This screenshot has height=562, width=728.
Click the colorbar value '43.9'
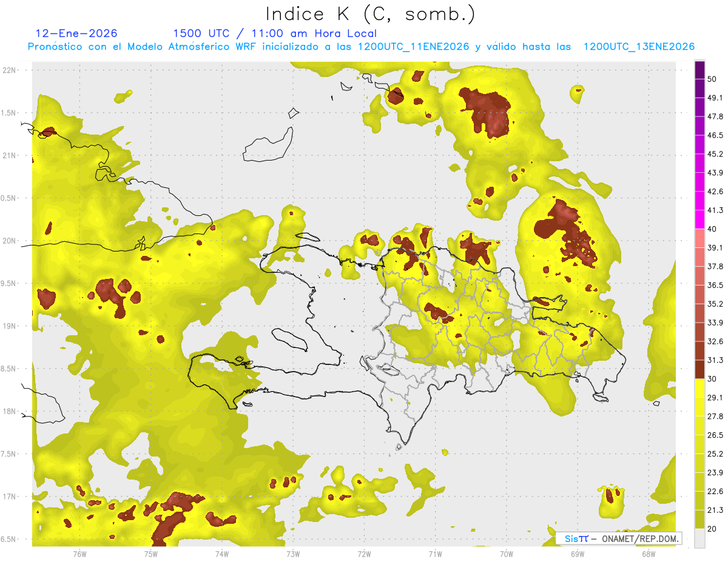[x=715, y=173]
